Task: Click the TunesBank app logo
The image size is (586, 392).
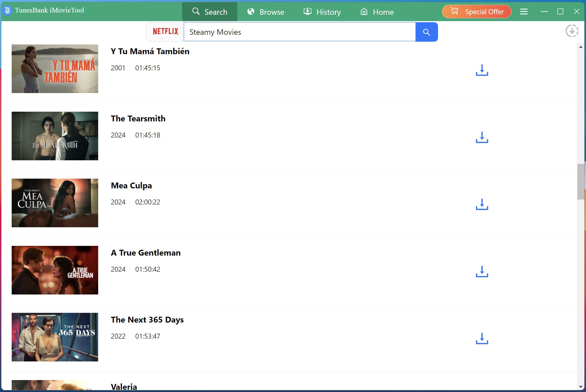Action: coord(8,11)
